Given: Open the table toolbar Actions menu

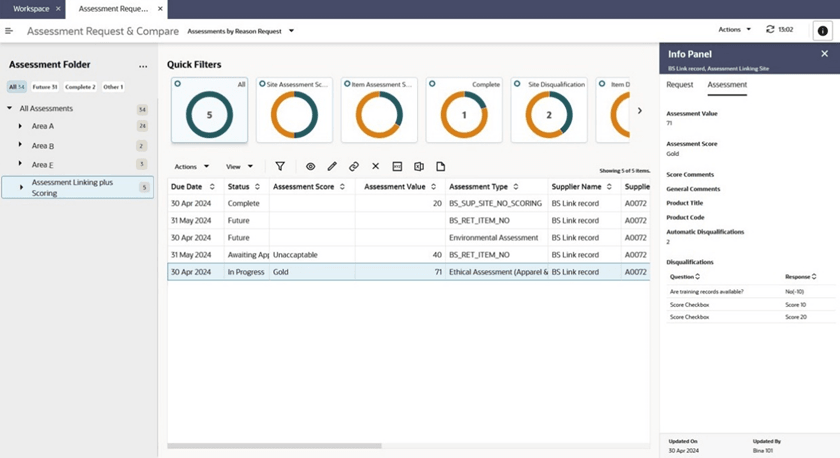Looking at the screenshot, I should click(x=192, y=167).
